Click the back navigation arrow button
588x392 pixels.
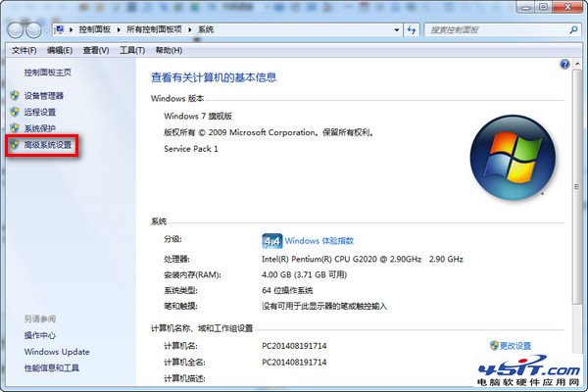15,30
